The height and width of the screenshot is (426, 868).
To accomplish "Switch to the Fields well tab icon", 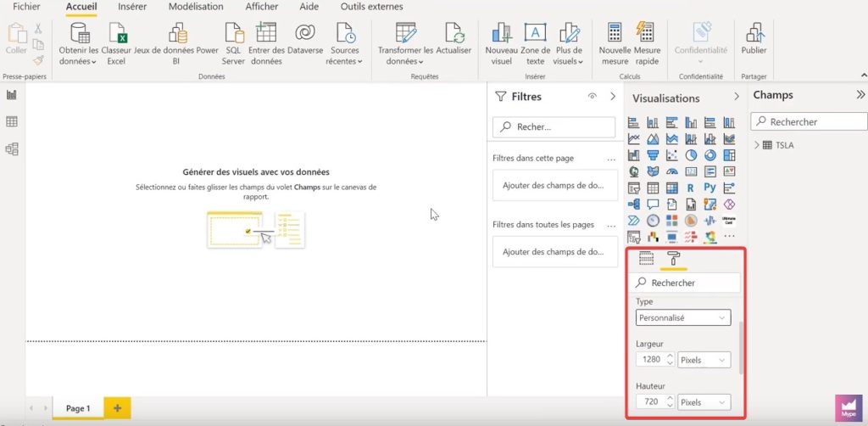I will pyautogui.click(x=646, y=258).
